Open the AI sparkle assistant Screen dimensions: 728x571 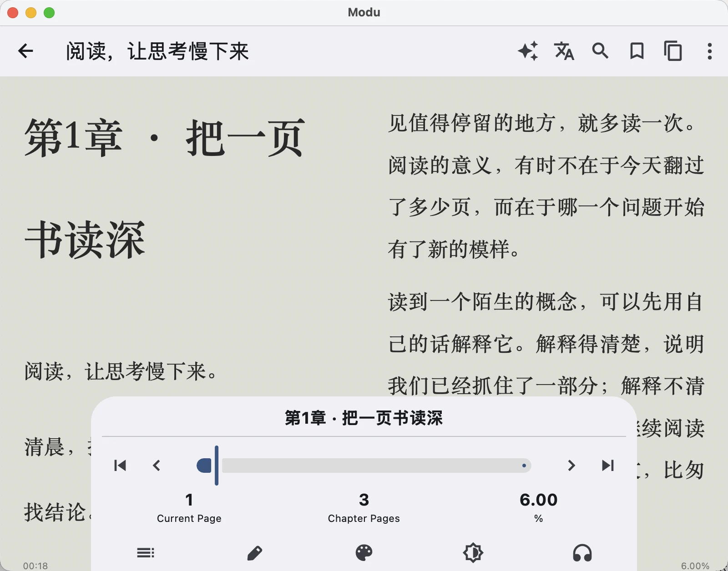pyautogui.click(x=528, y=51)
